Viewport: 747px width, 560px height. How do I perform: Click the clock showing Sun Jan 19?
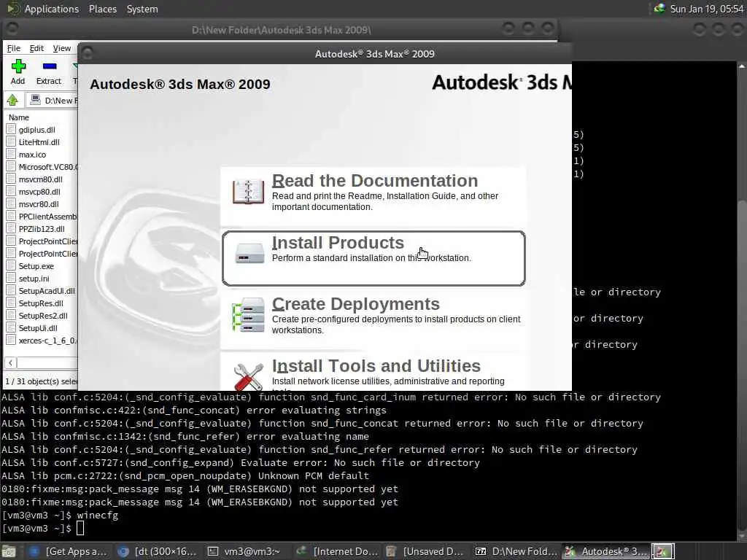point(706,9)
